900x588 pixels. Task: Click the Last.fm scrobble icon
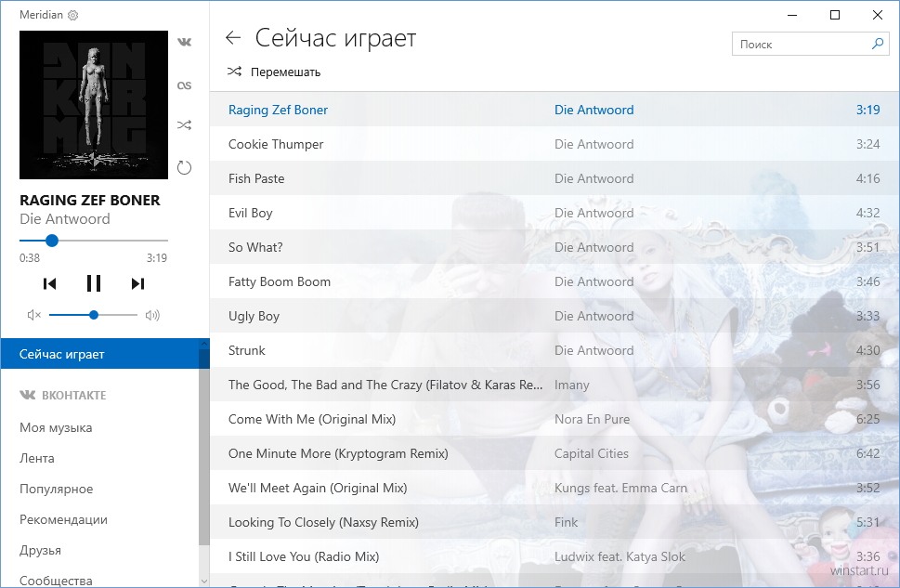pos(184,85)
